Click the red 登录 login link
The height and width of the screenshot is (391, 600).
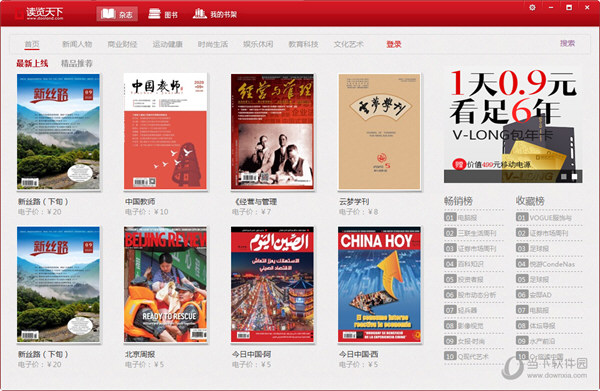(x=394, y=44)
